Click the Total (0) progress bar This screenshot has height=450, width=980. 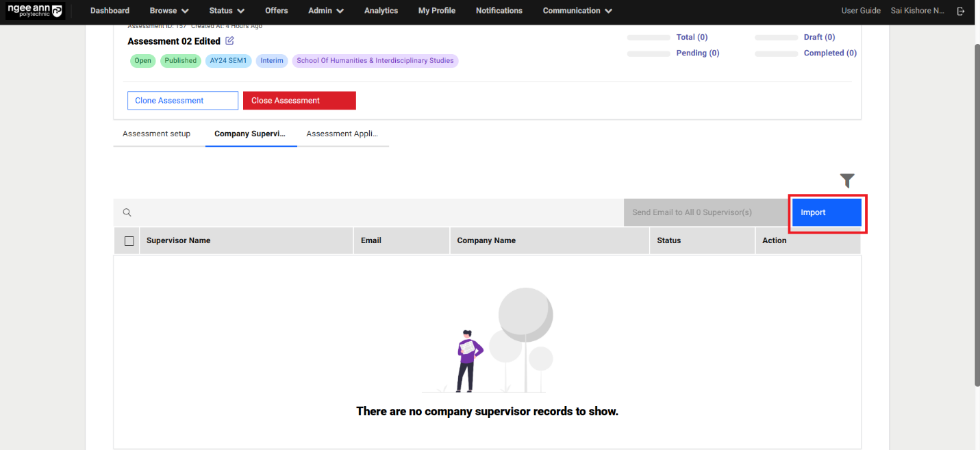[648, 37]
